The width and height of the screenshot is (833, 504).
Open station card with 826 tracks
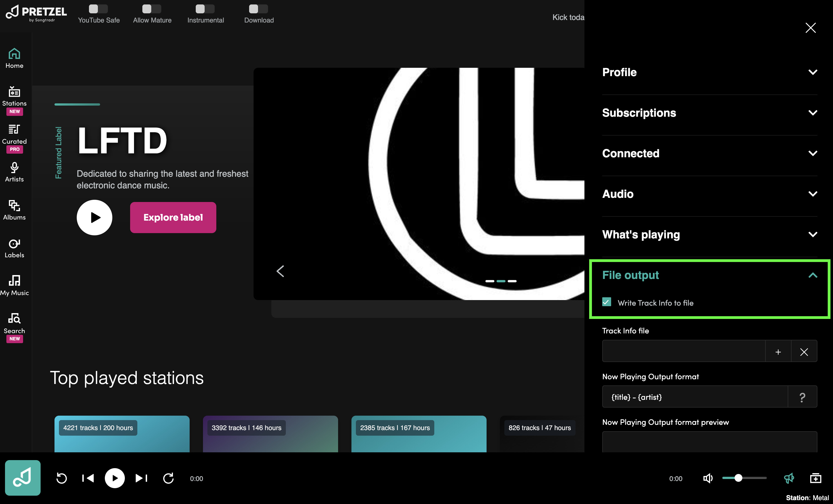click(542, 434)
